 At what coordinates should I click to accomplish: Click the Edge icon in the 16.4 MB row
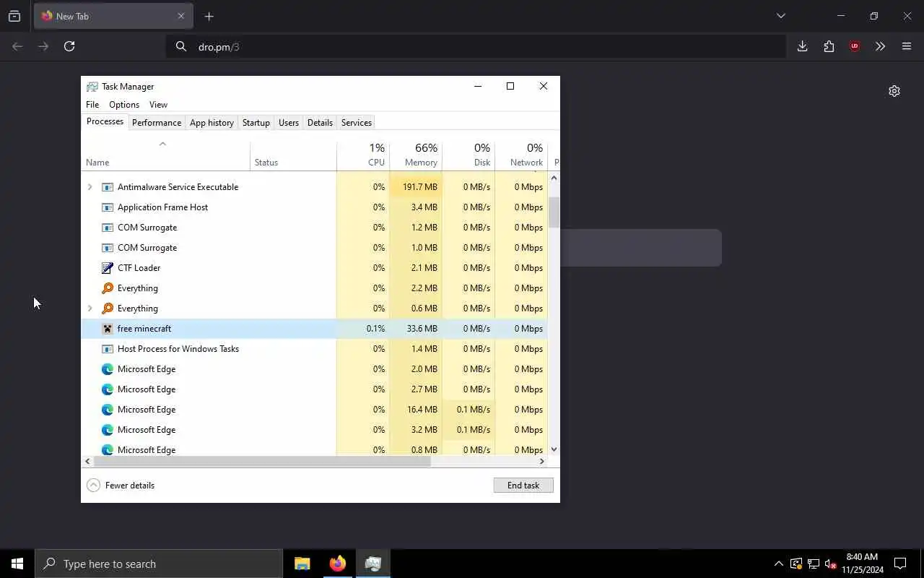pos(108,410)
